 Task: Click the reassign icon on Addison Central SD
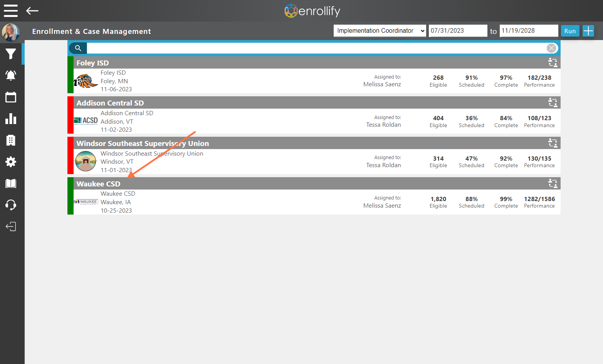tap(553, 102)
